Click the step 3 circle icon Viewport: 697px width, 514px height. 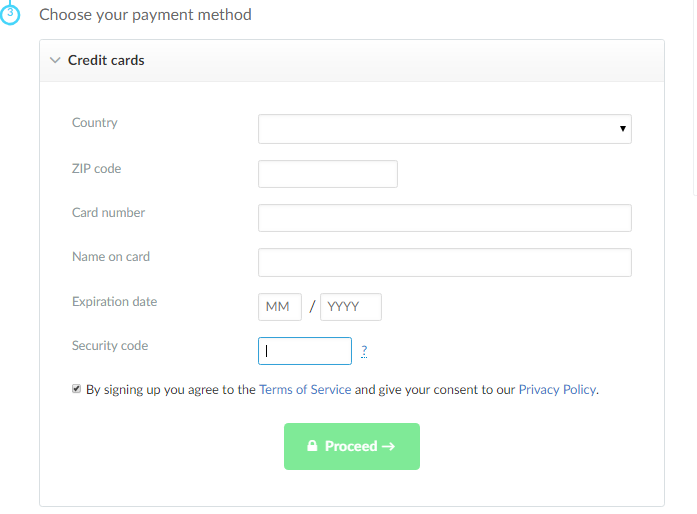10,14
